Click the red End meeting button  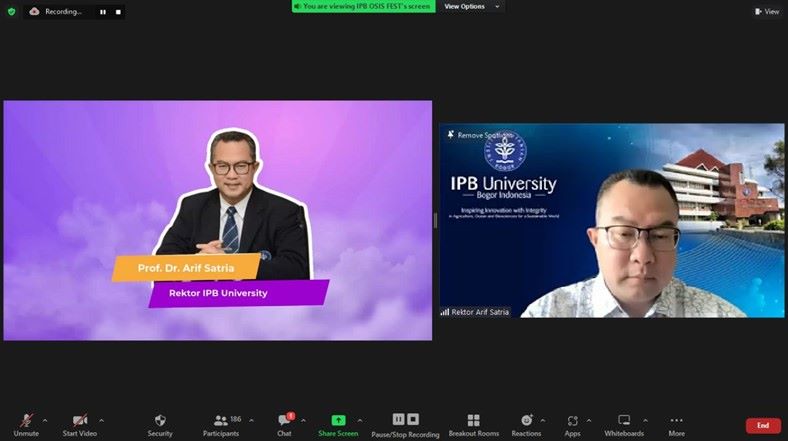763,425
